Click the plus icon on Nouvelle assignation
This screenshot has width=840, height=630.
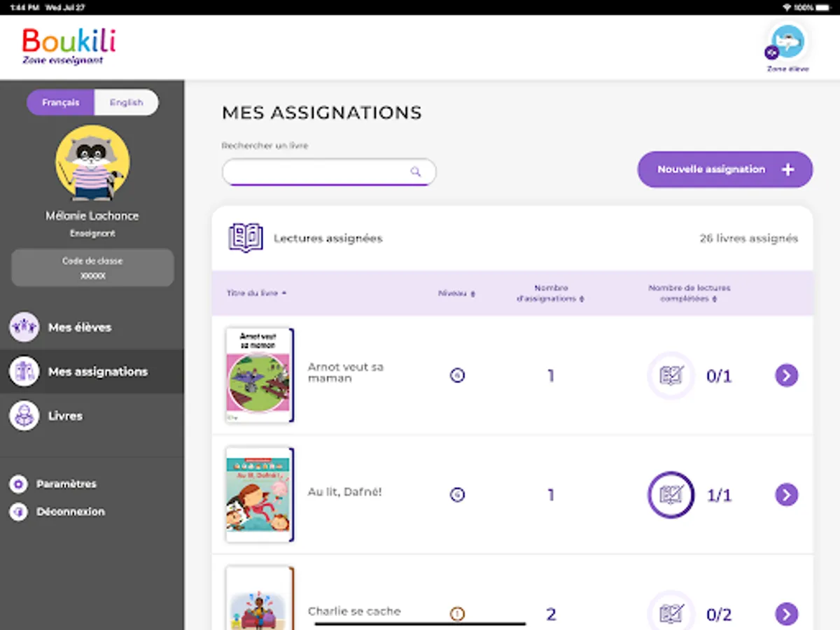pos(788,169)
